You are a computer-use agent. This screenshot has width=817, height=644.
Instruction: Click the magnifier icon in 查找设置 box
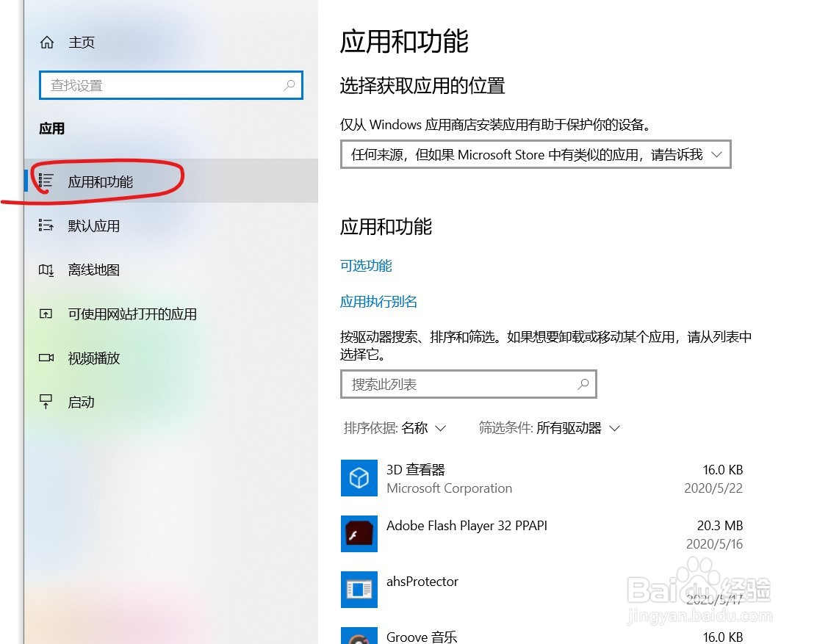coord(289,85)
